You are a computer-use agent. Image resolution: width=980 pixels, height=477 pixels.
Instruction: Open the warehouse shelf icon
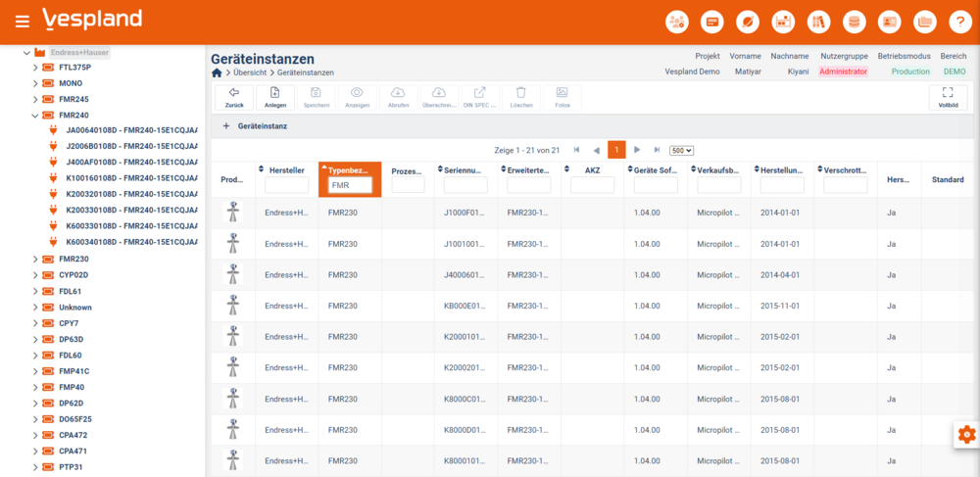(783, 22)
